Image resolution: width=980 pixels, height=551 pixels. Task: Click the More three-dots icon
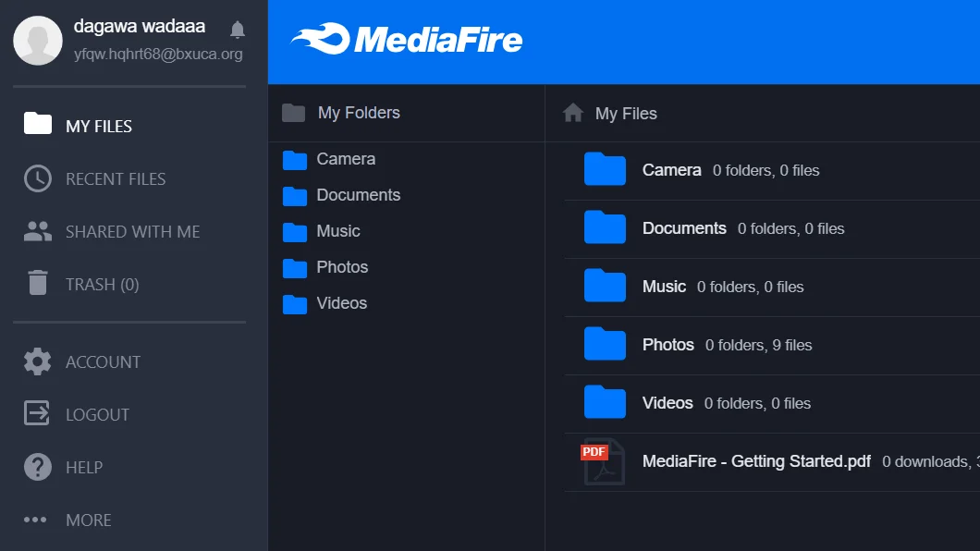tap(35, 520)
